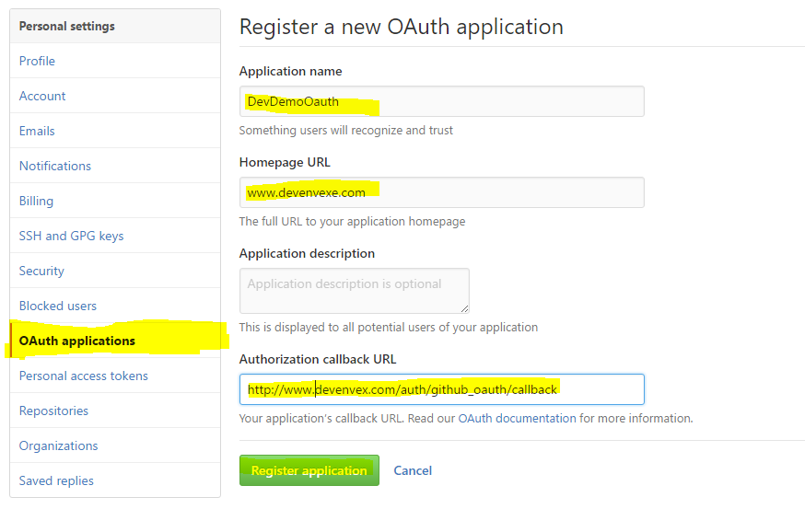Click the Cancel link
805x532 pixels.
(413, 470)
